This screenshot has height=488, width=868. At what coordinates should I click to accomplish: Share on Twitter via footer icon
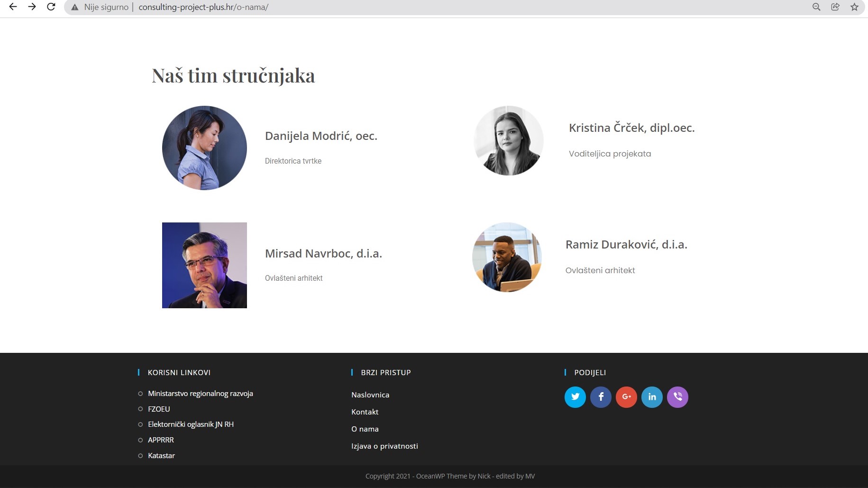point(575,397)
